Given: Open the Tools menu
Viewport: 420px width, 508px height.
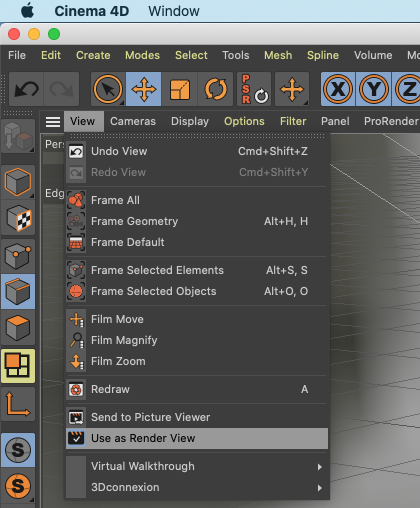Looking at the screenshot, I should click(236, 55).
